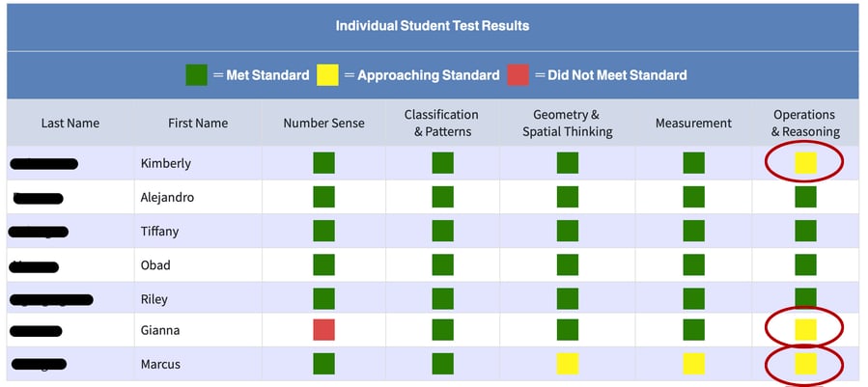Click the Individual Student Test Results title
Image resolution: width=868 pixels, height=387 pixels.
pos(433,26)
